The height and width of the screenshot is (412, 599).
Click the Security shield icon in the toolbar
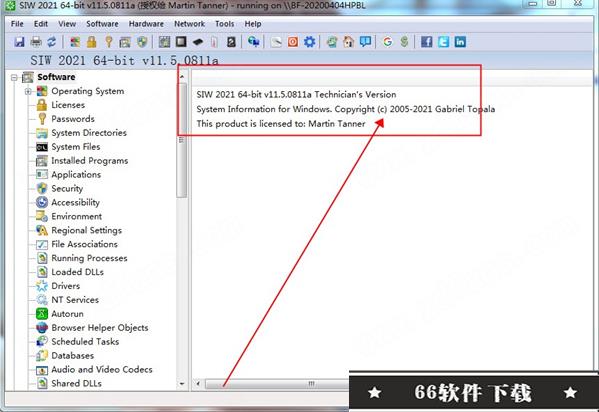142,42
